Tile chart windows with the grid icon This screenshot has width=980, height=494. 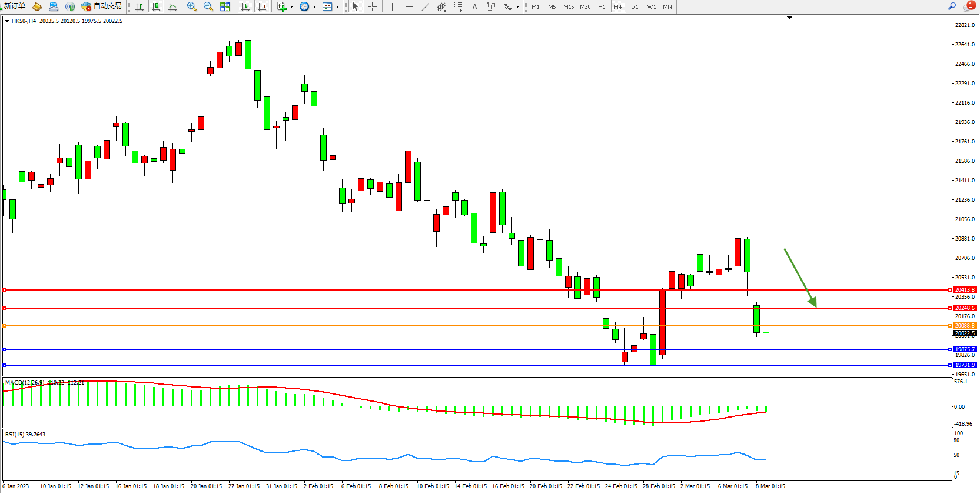225,6
